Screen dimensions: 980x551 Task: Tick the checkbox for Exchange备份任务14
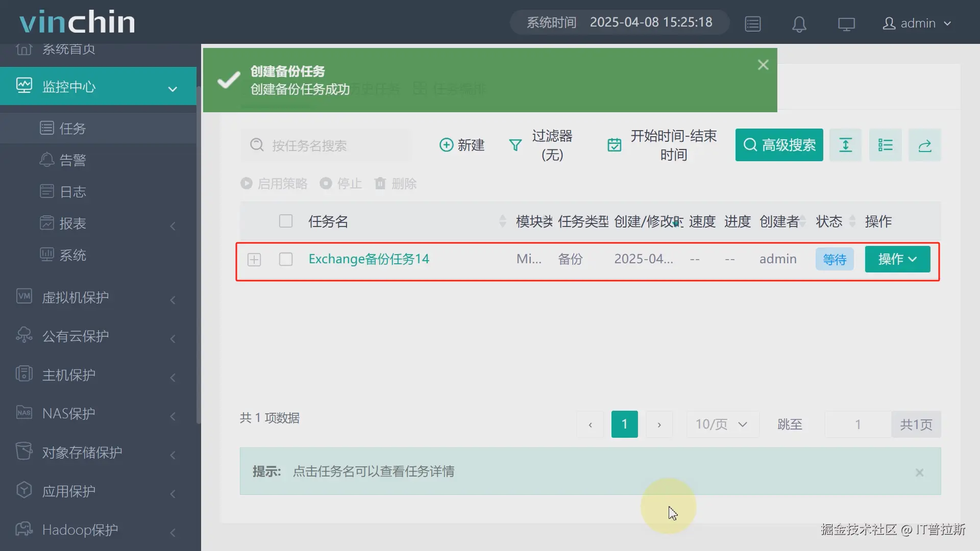tap(286, 259)
